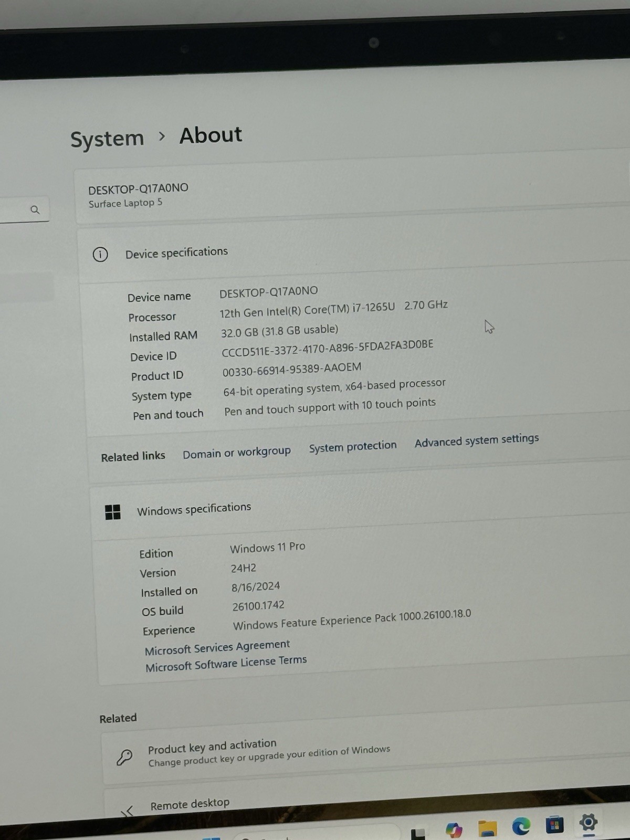630x840 pixels.
Task: Click the breadcrumb chevron after System
Action: [x=162, y=136]
